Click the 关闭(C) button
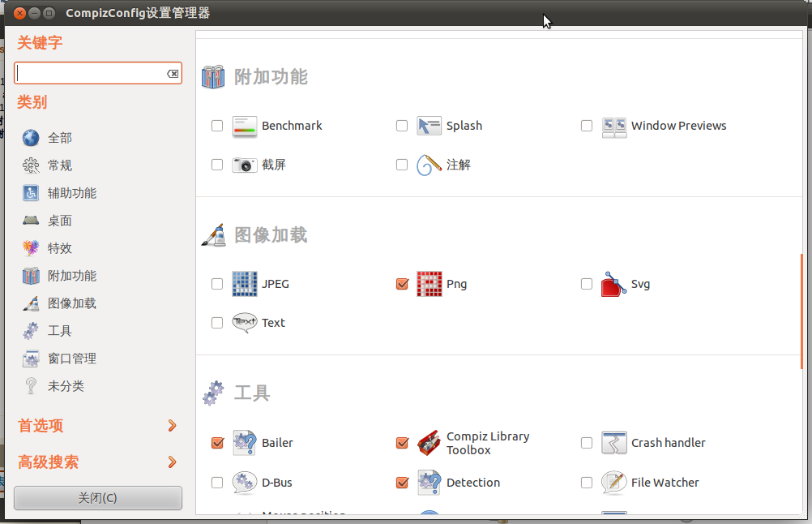Viewport: 812px width, 524px height. pyautogui.click(x=98, y=498)
